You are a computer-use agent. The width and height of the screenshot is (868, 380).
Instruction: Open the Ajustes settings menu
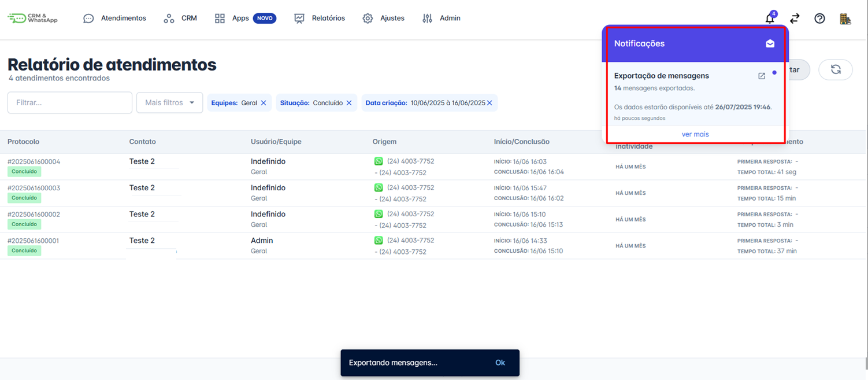click(x=384, y=19)
